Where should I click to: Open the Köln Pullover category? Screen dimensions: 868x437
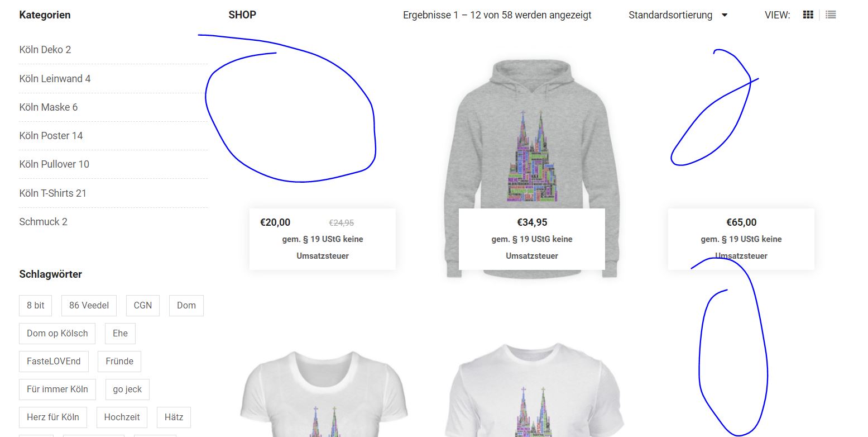point(54,164)
